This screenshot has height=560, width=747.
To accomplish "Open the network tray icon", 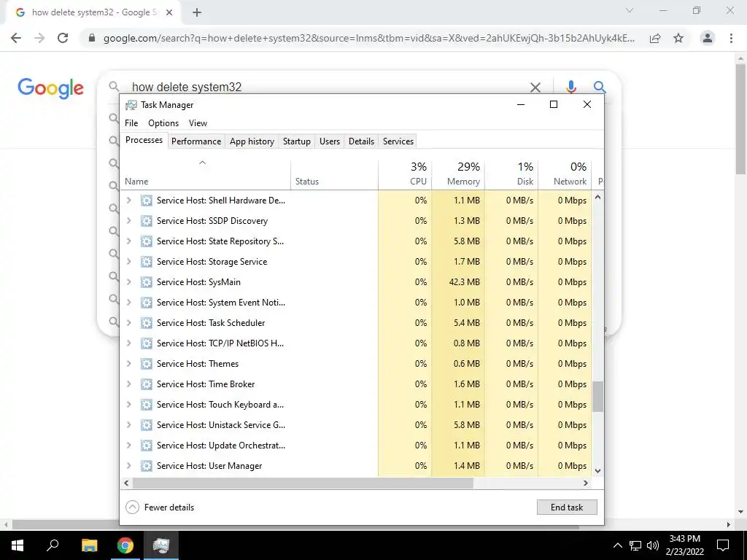I will (635, 545).
